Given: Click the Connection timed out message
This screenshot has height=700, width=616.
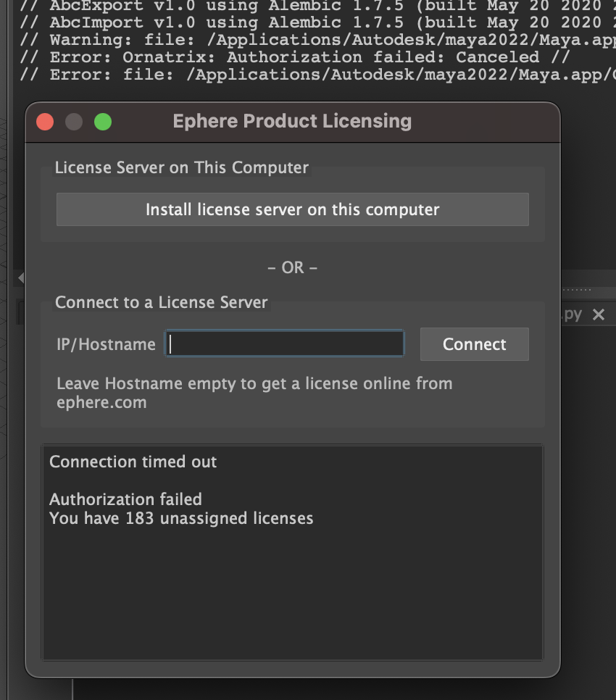Looking at the screenshot, I should [133, 462].
